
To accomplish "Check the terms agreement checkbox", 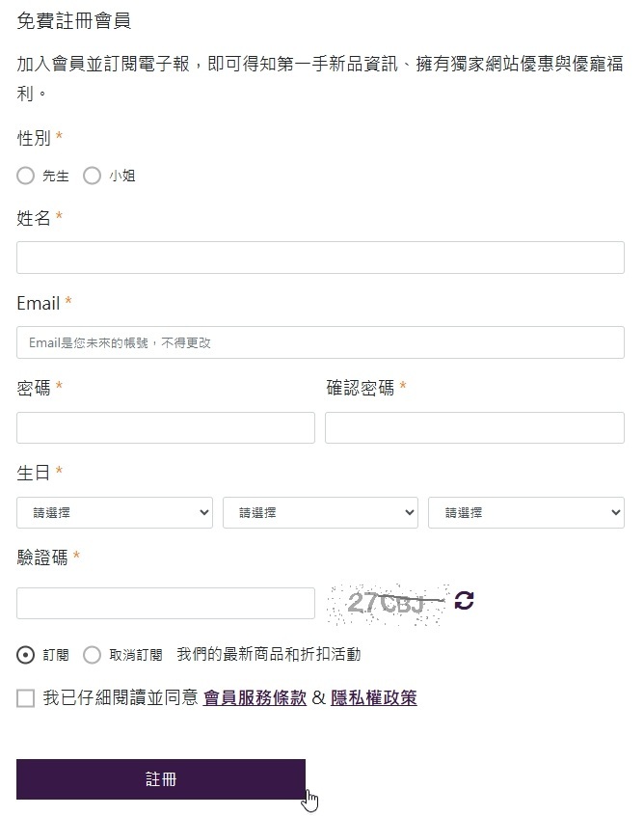I will [26, 698].
